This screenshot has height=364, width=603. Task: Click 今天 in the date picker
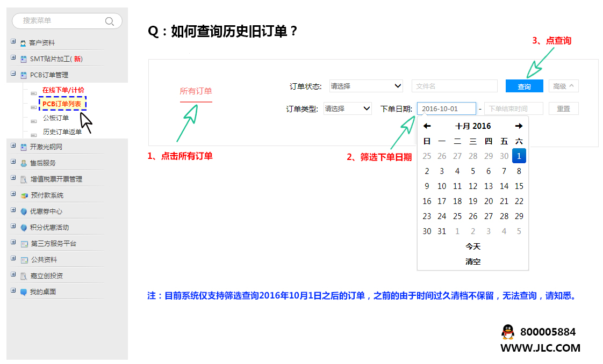473,246
